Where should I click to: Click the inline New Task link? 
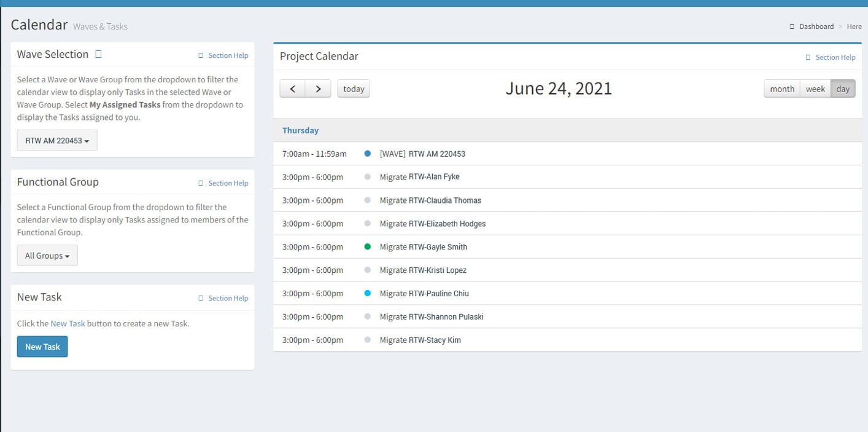pos(68,323)
